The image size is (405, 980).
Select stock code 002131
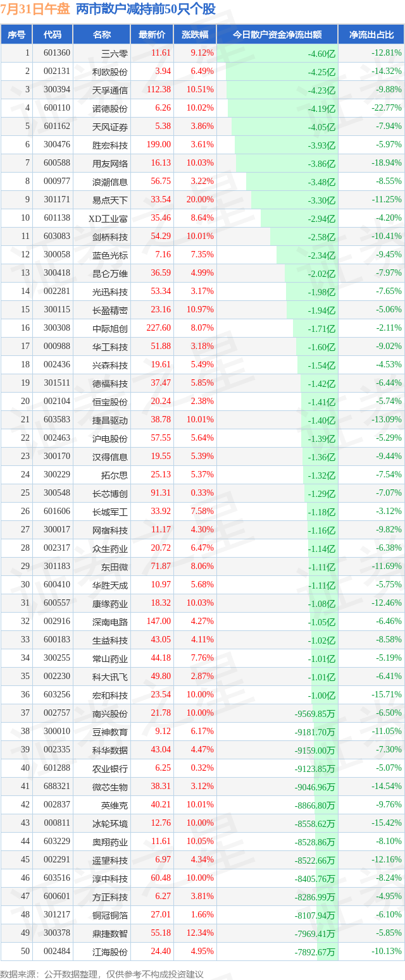click(57, 71)
